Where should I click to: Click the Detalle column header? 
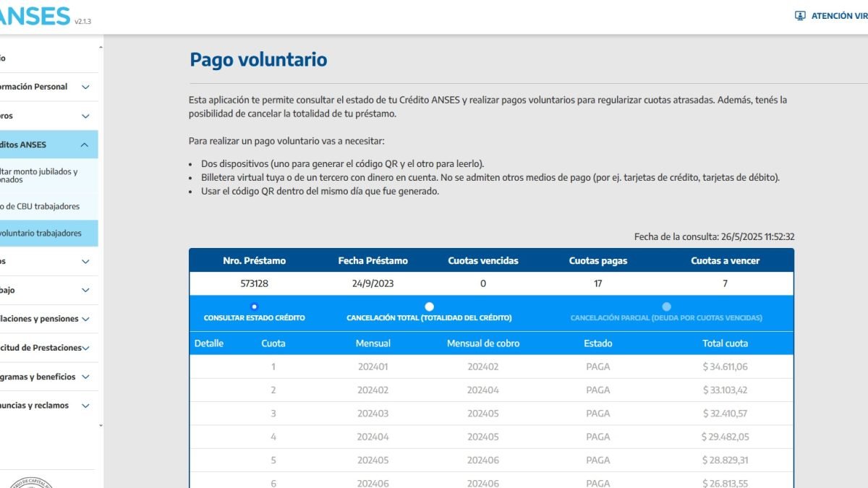coord(209,343)
